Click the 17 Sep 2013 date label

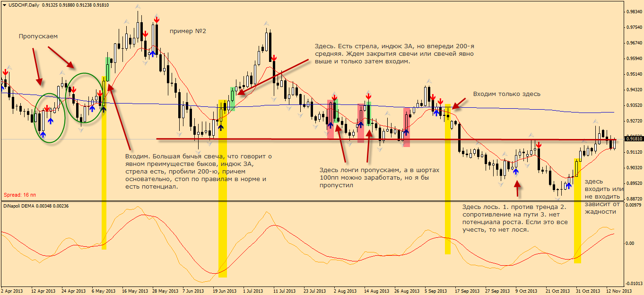coord(468,291)
